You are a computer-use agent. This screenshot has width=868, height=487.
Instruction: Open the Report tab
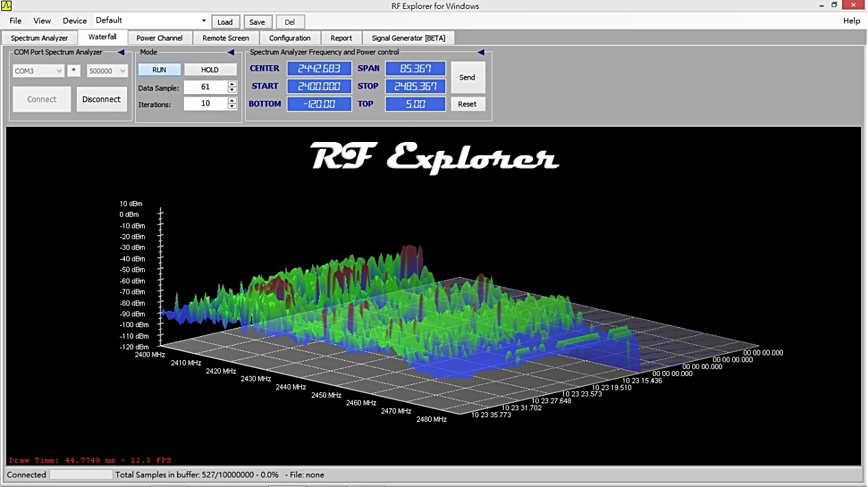tap(341, 38)
